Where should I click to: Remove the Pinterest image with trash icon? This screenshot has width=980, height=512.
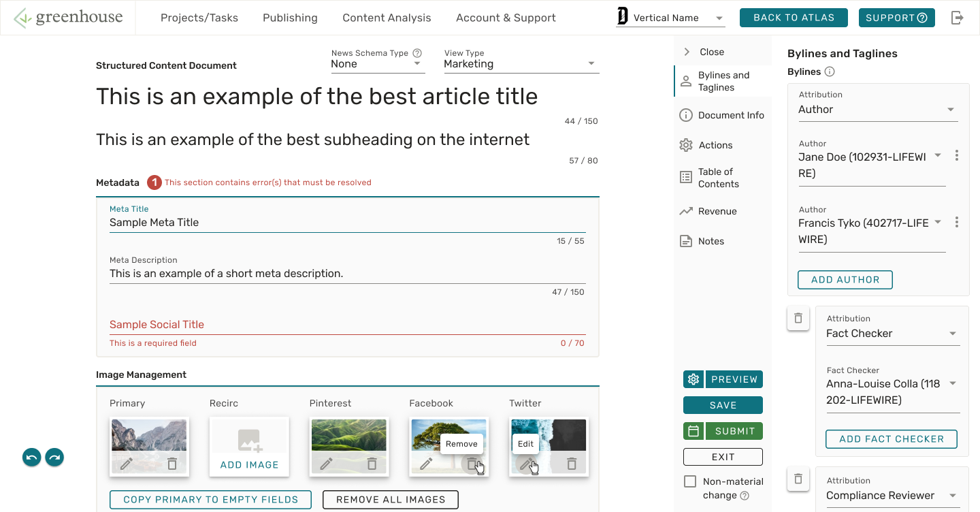(x=372, y=464)
